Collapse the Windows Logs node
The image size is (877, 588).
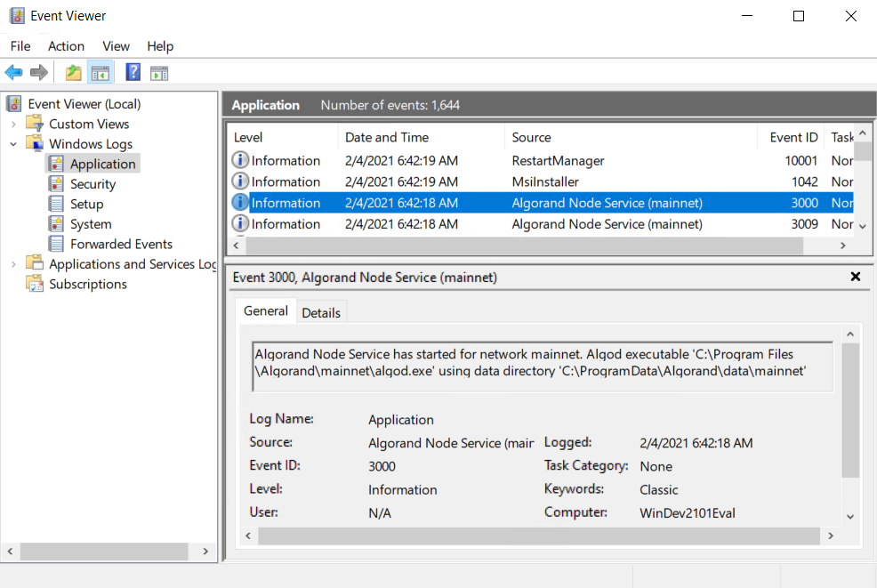pos(13,144)
